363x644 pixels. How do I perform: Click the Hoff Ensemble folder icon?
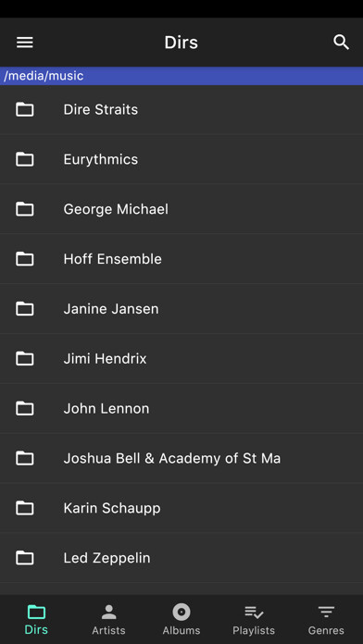pos(25,259)
